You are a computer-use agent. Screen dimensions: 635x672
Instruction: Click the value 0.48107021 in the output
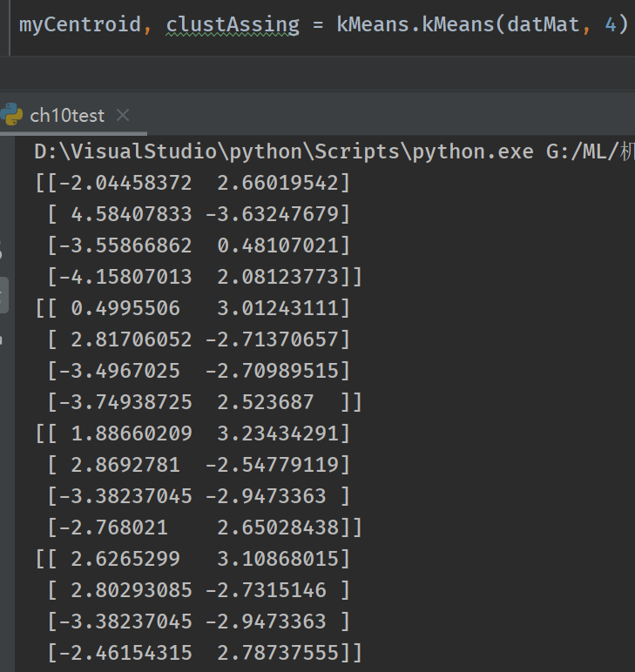(283, 245)
